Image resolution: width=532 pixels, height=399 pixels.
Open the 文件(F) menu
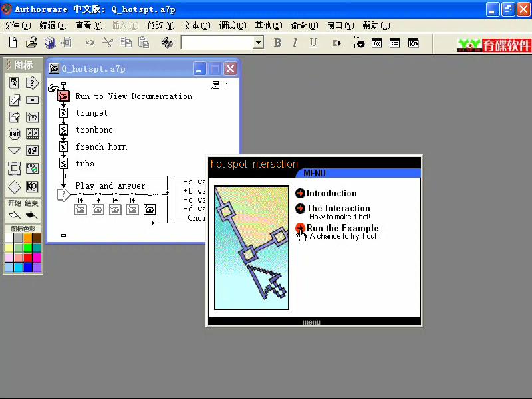[17, 25]
